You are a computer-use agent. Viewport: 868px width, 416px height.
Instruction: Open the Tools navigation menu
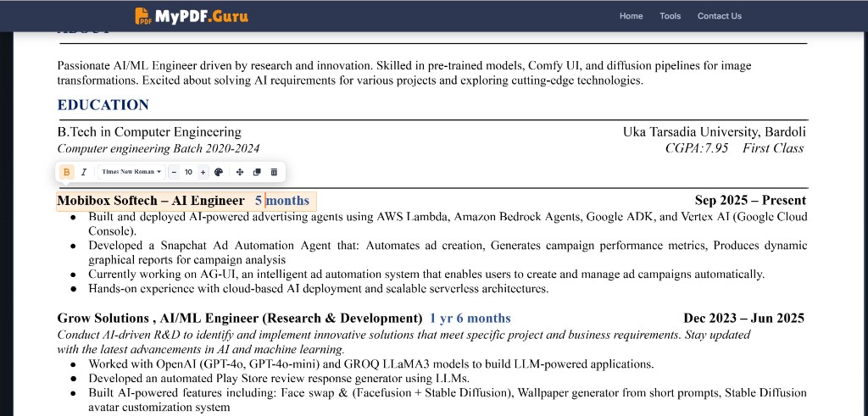[x=670, y=16]
